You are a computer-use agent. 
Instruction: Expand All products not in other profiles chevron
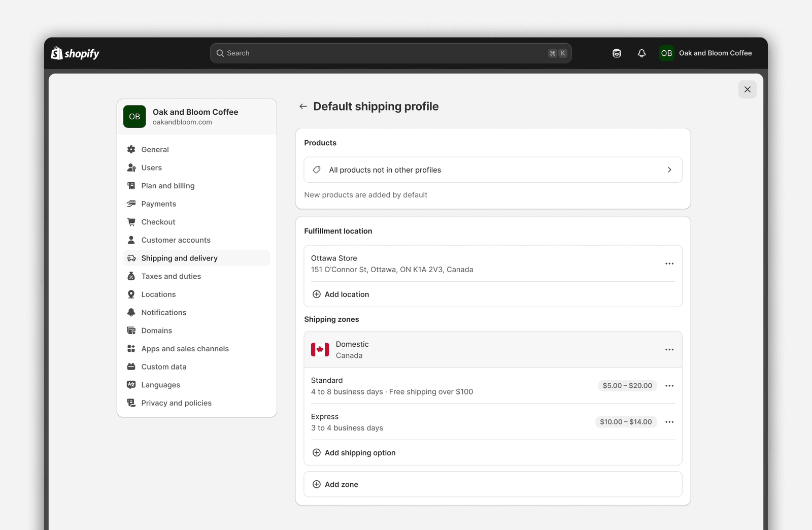point(669,170)
